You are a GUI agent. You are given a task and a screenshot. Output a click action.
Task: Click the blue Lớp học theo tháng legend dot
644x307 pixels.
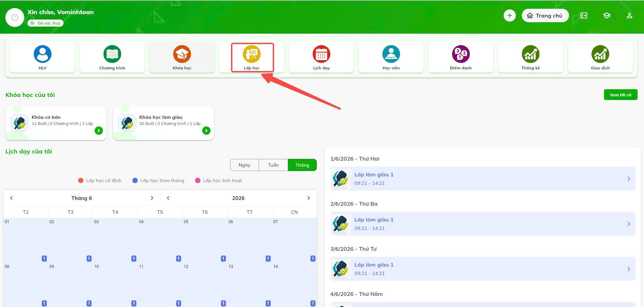coord(135,180)
